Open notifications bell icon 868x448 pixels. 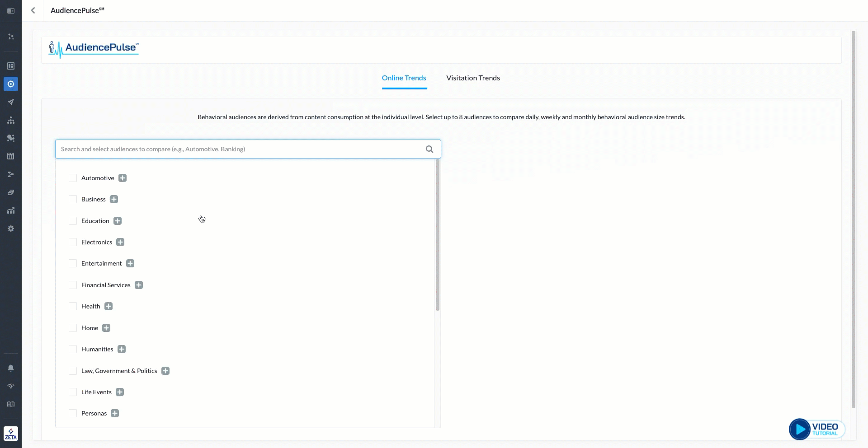pyautogui.click(x=11, y=368)
